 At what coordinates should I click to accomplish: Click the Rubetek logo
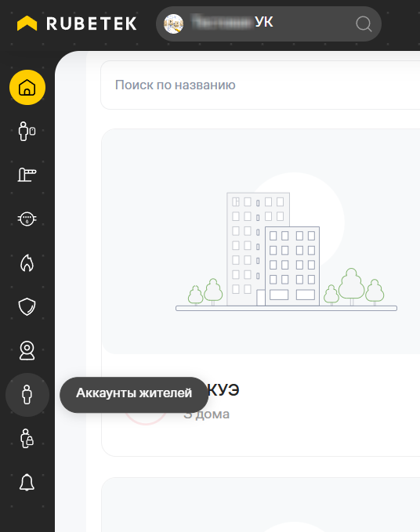pyautogui.click(x=77, y=24)
